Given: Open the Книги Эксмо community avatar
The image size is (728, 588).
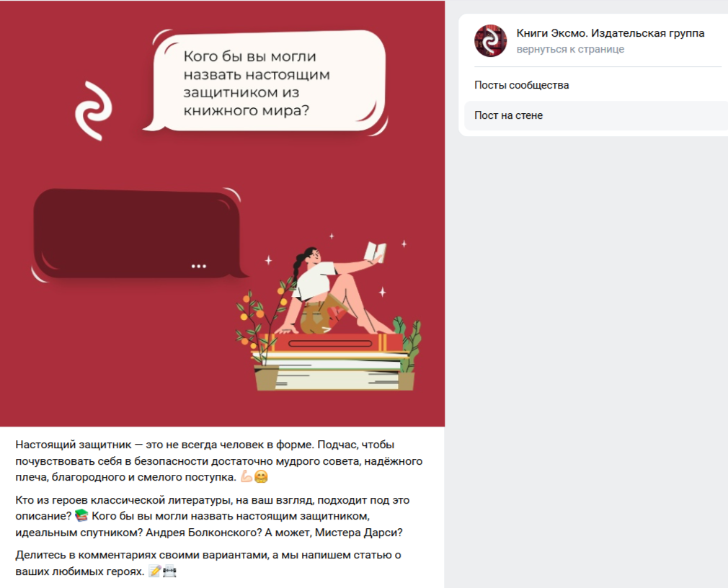Looking at the screenshot, I should [490, 41].
